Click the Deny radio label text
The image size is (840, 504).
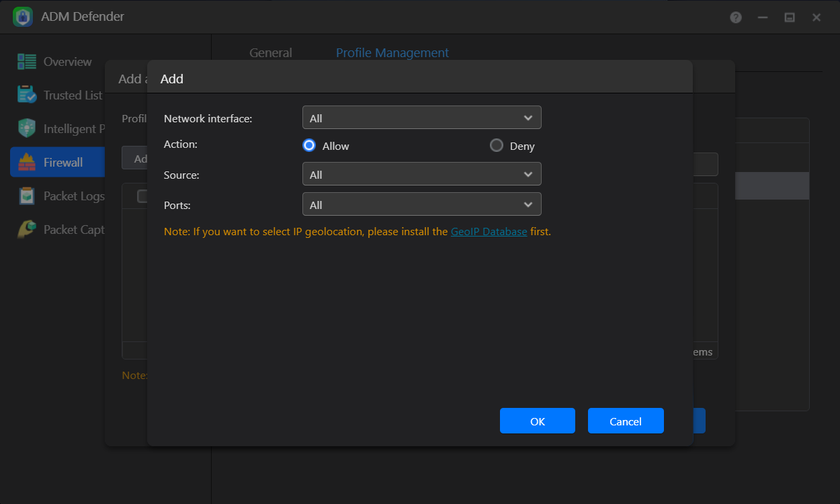click(522, 146)
